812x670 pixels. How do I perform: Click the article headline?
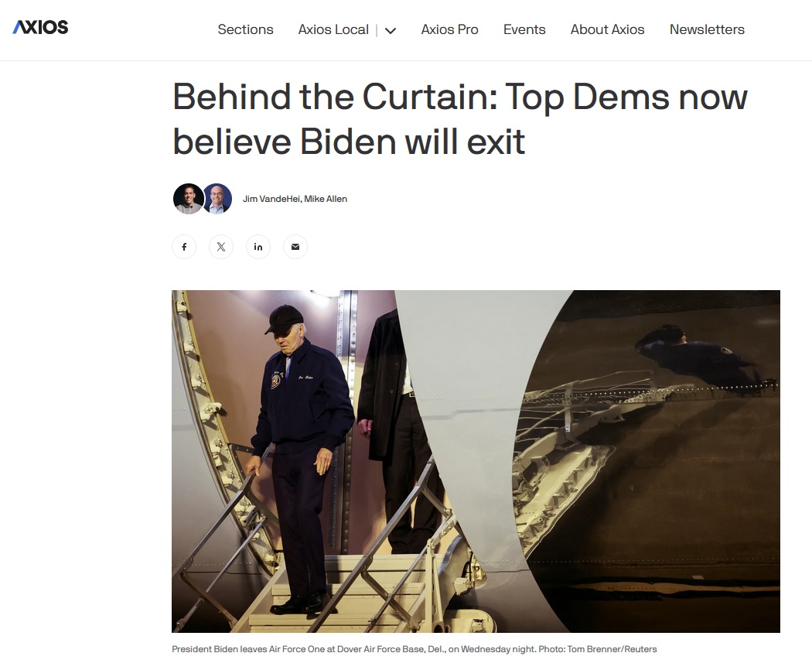point(460,119)
